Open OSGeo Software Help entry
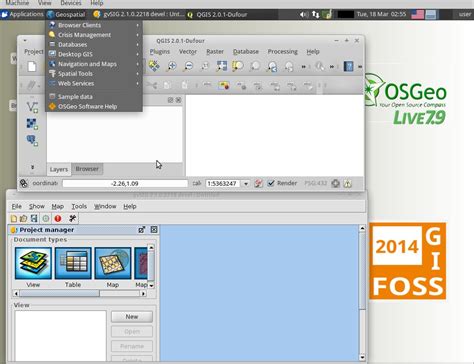This screenshot has height=364, width=474. (94, 107)
